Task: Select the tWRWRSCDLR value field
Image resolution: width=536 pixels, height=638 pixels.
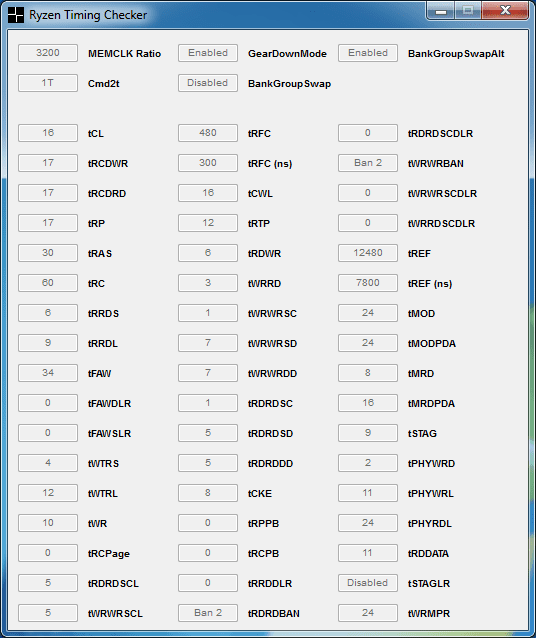Action: (368, 193)
